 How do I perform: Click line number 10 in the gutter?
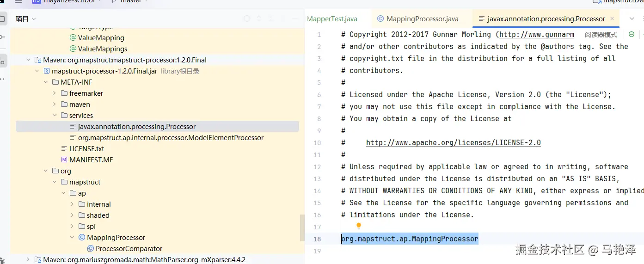click(317, 143)
